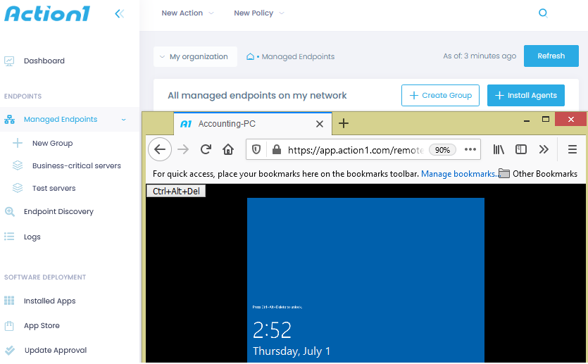Click the App Store bag icon
This screenshot has width=588, height=364.
pyautogui.click(x=9, y=325)
